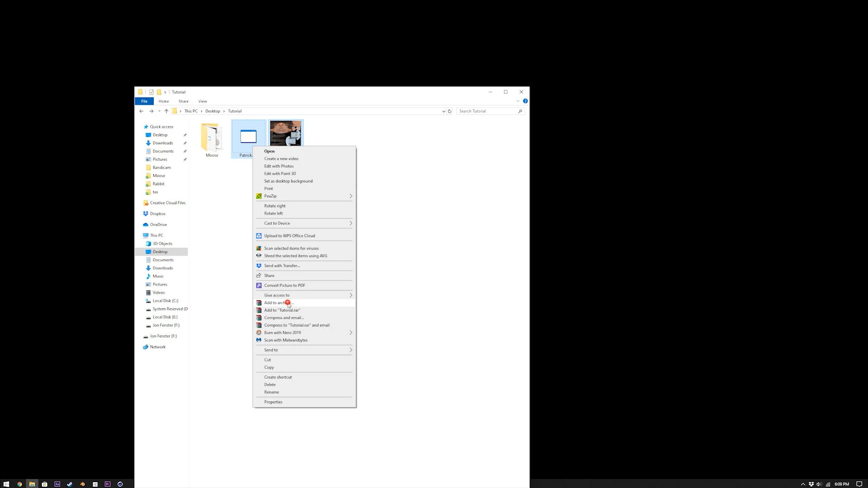Click the Dropbox Send with Transfer icon
Image resolution: width=868 pixels, height=488 pixels.
click(x=259, y=266)
